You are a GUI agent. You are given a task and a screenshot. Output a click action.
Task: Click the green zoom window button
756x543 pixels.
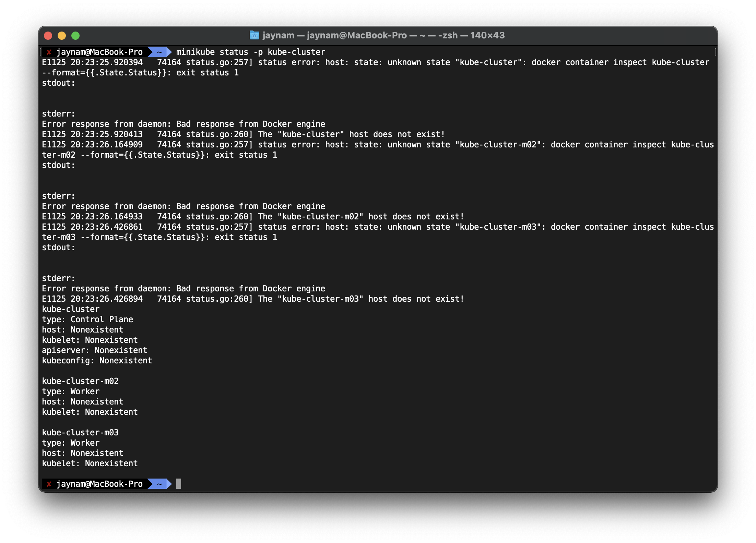pos(75,36)
